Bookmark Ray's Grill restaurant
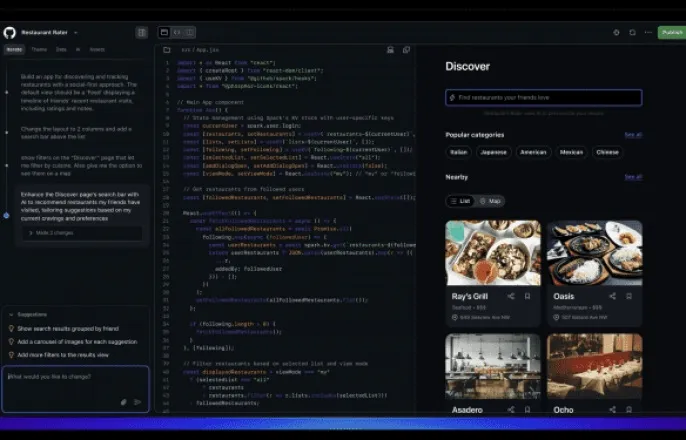The width and height of the screenshot is (686, 440). (x=528, y=296)
